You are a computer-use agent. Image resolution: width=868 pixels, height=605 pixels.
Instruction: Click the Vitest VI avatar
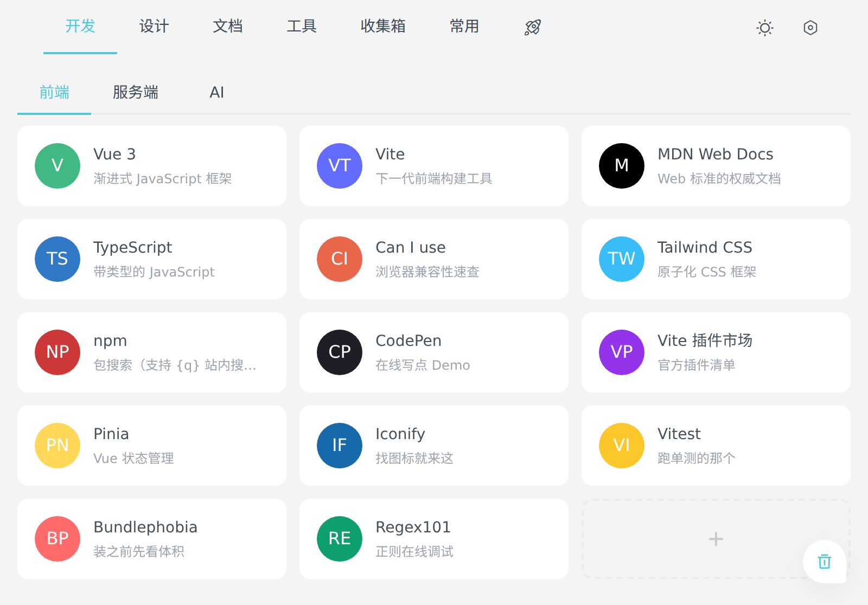(x=622, y=446)
